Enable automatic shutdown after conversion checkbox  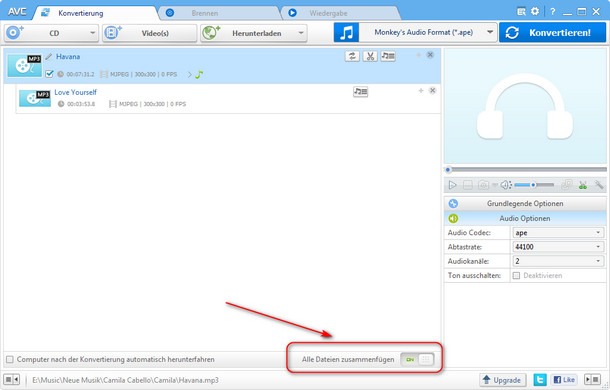tap(10, 359)
